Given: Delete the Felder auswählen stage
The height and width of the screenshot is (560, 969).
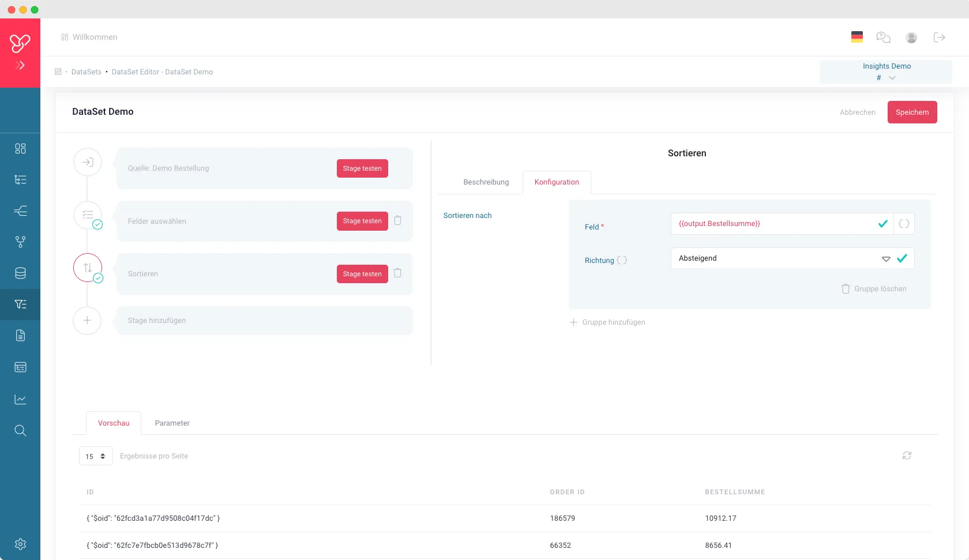Looking at the screenshot, I should click(397, 220).
